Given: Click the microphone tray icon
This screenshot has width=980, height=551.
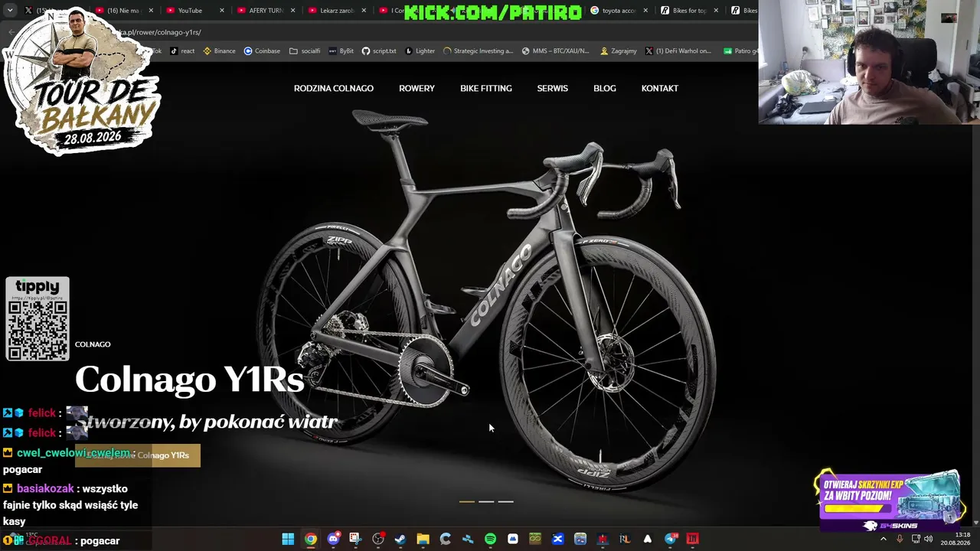Looking at the screenshot, I should point(900,540).
